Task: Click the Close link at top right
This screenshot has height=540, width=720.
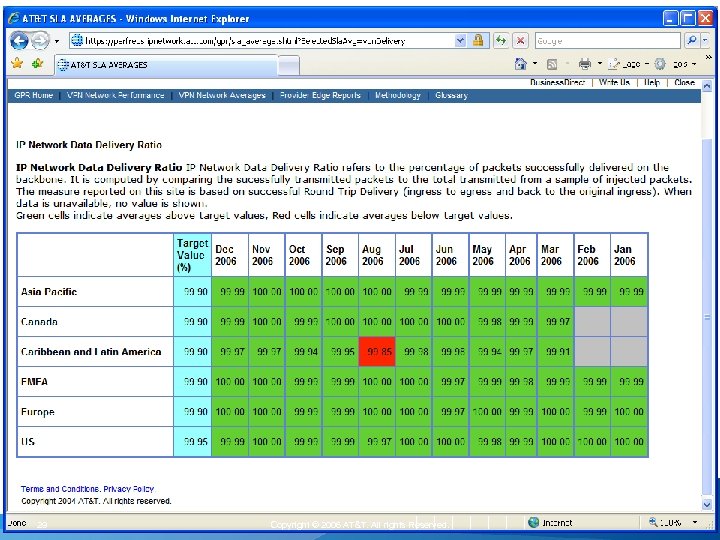Action: coord(684,82)
